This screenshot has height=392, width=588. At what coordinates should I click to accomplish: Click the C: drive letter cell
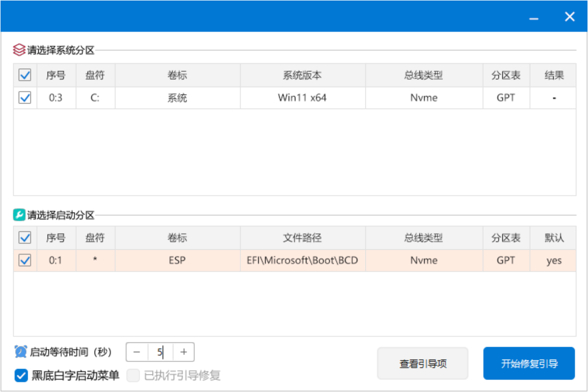pyautogui.click(x=95, y=98)
